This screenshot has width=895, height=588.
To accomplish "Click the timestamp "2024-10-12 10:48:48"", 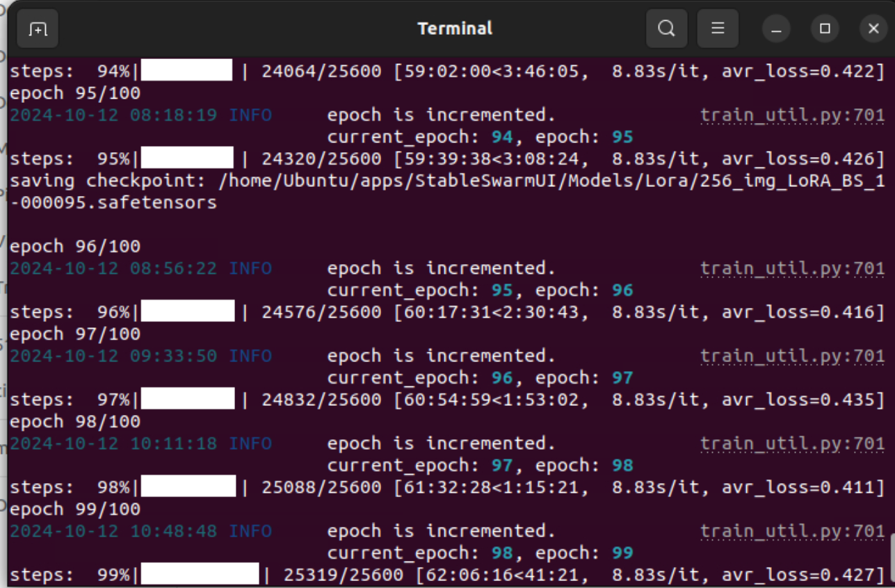I will pyautogui.click(x=113, y=531).
